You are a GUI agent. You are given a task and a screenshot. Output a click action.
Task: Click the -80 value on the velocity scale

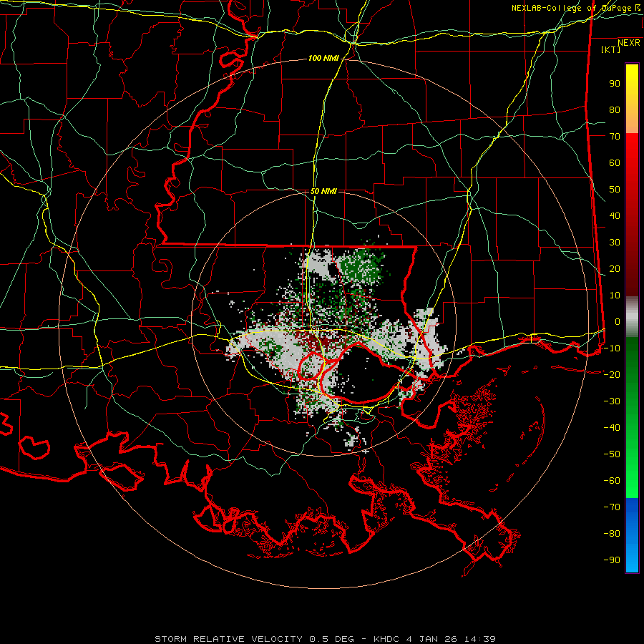(x=612, y=534)
